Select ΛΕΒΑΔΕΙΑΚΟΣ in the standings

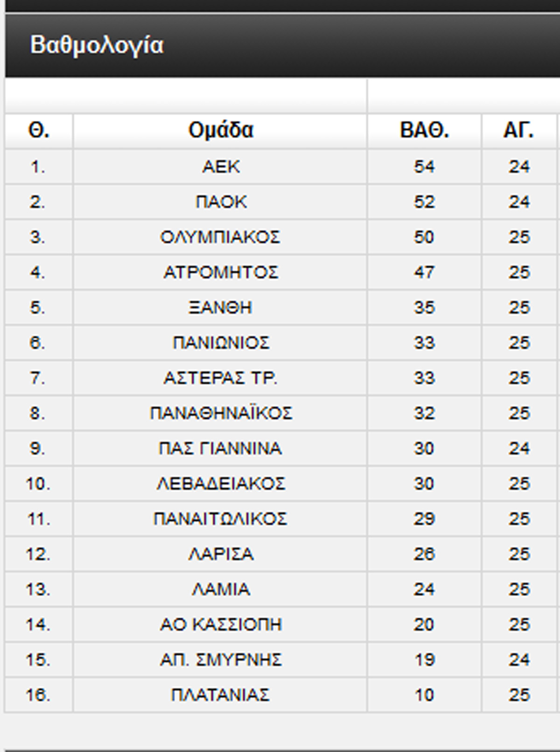tap(220, 484)
